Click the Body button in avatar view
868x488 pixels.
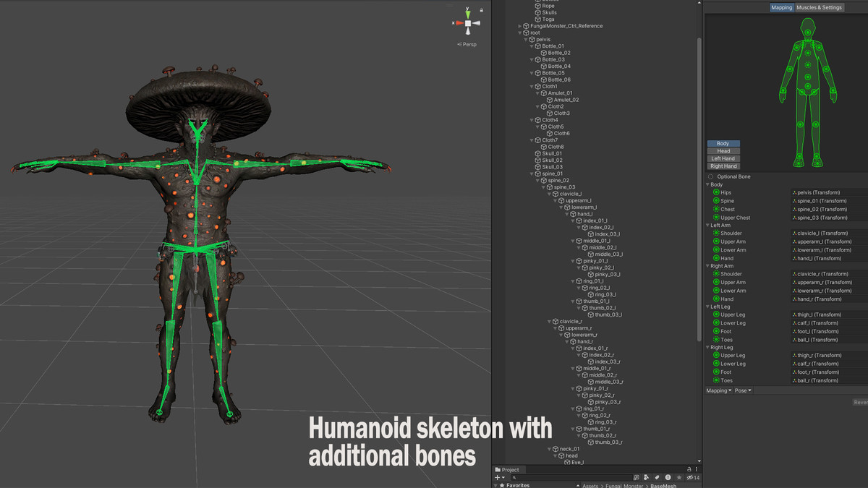723,144
